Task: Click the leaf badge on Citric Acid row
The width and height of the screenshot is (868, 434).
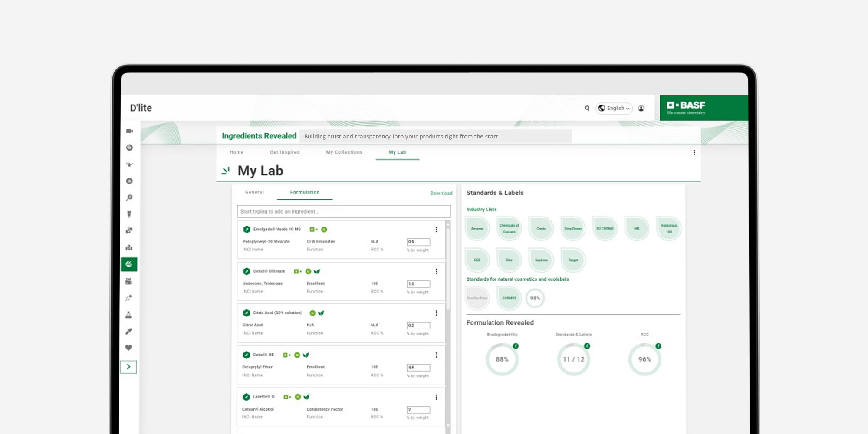Action: (321, 313)
